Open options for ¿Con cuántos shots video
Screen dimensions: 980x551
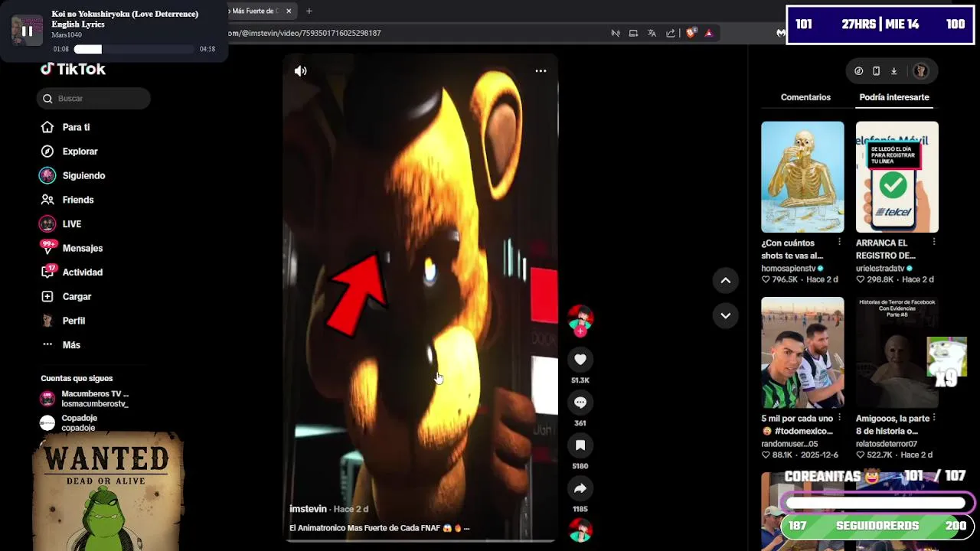click(x=839, y=242)
